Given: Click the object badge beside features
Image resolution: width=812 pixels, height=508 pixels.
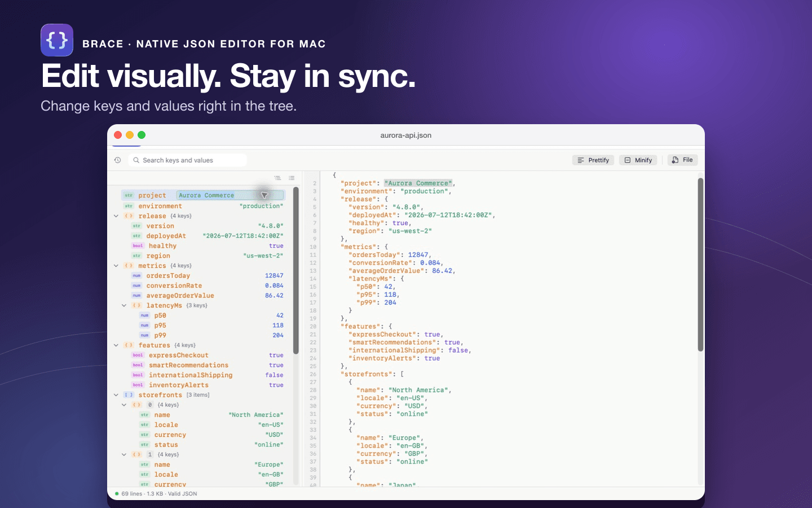Looking at the screenshot, I should pos(129,345).
